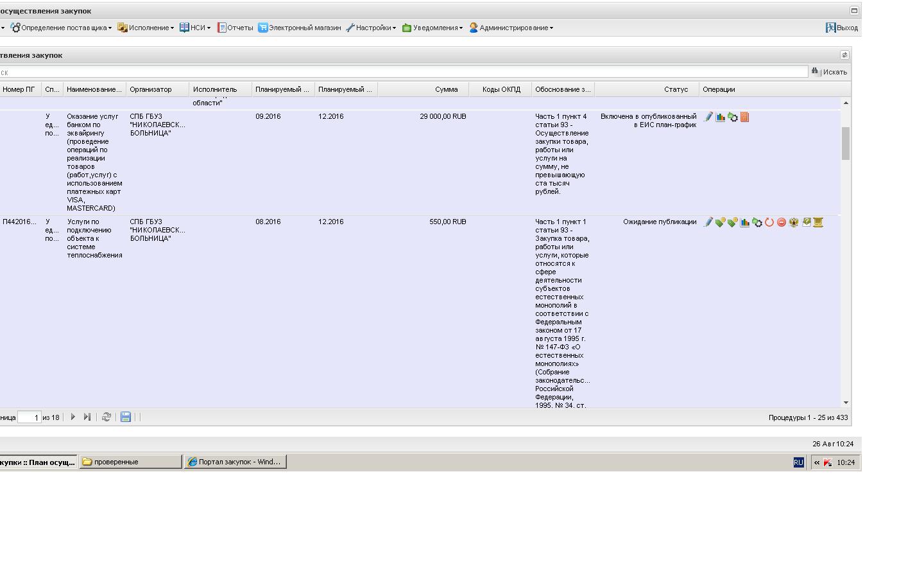The height and width of the screenshot is (578, 924).
Task: Open Электронный магазин
Action: click(x=300, y=28)
